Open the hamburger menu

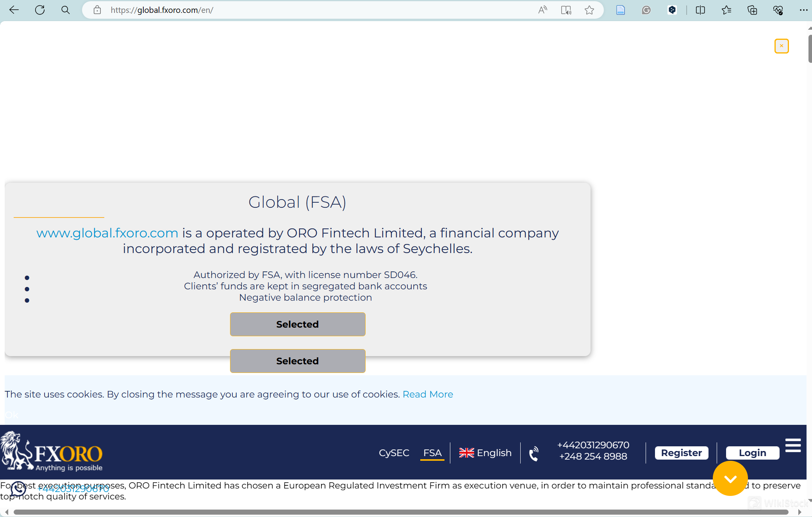(x=793, y=445)
